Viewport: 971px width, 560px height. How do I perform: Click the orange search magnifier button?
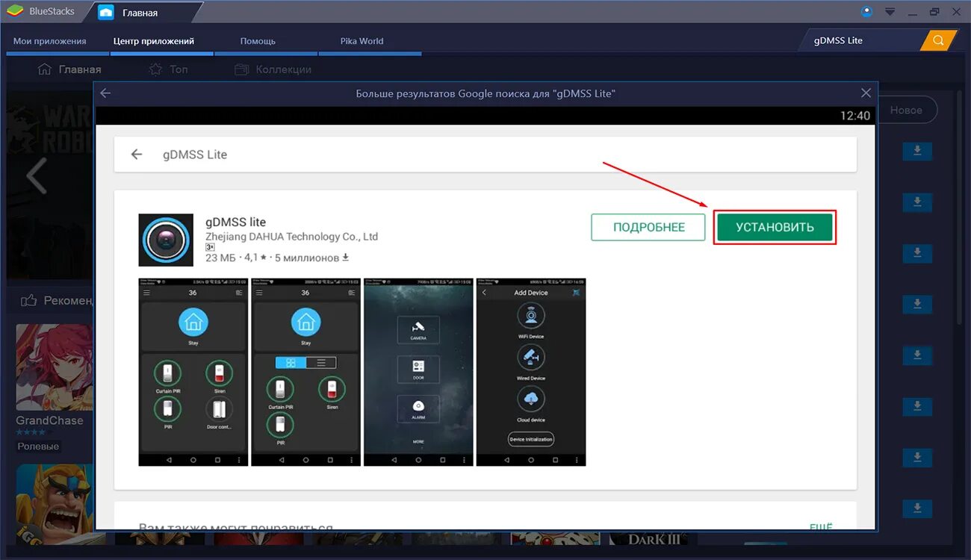(938, 40)
